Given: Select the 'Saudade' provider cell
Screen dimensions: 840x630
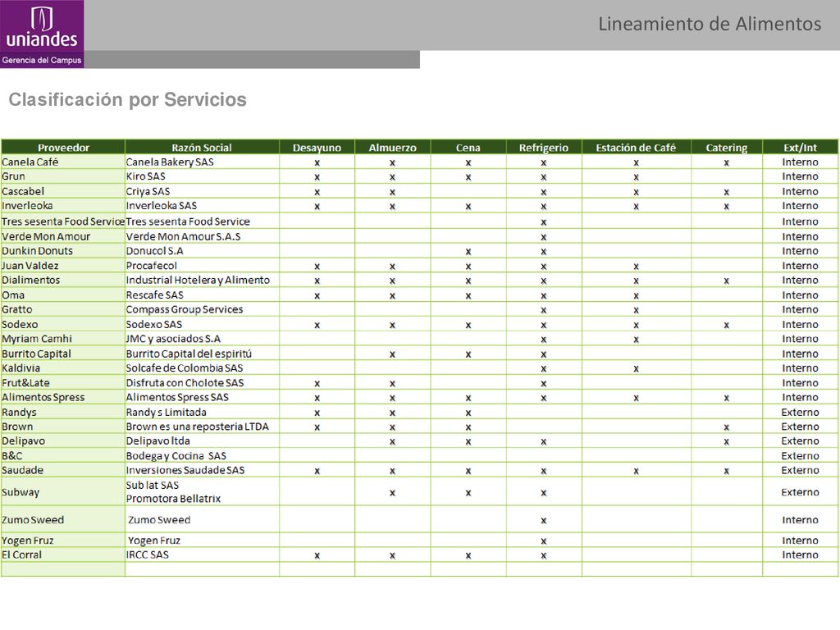Looking at the screenshot, I should [63, 470].
